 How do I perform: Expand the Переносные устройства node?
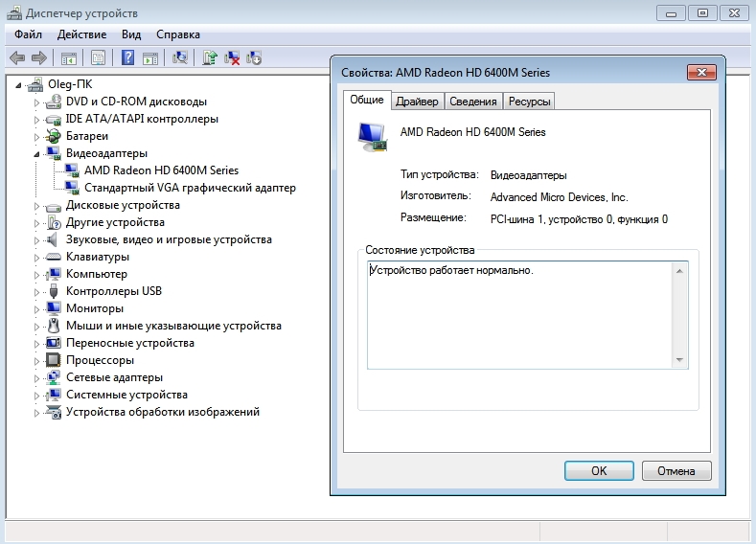pyautogui.click(x=36, y=344)
